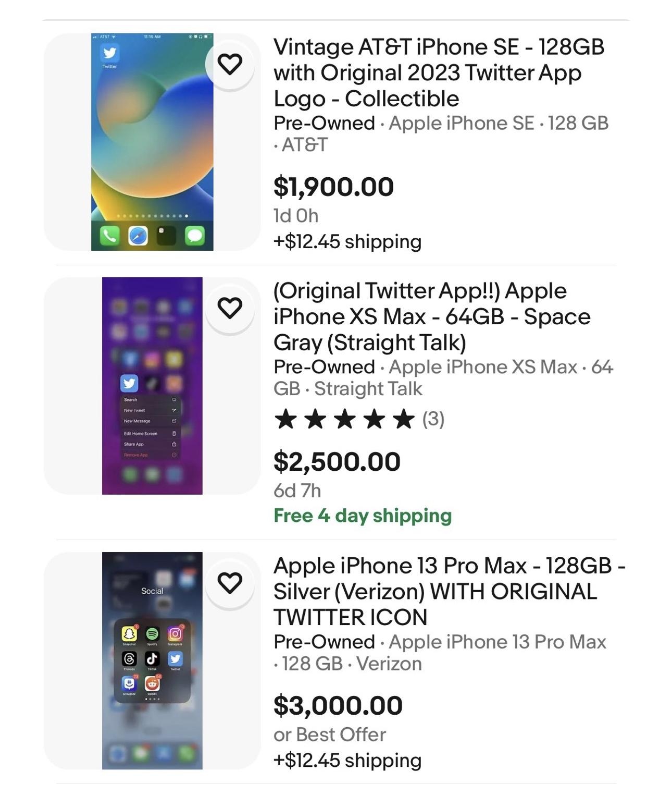Save the iPhone 13 Pro Max listing with heart
Image resolution: width=672 pixels, height=795 pixels.
coord(230,582)
